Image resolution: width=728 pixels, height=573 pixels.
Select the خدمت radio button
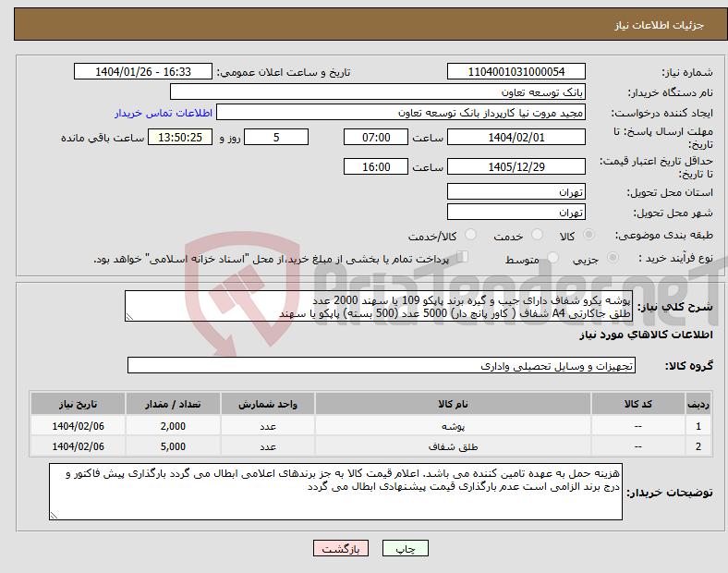[537, 235]
